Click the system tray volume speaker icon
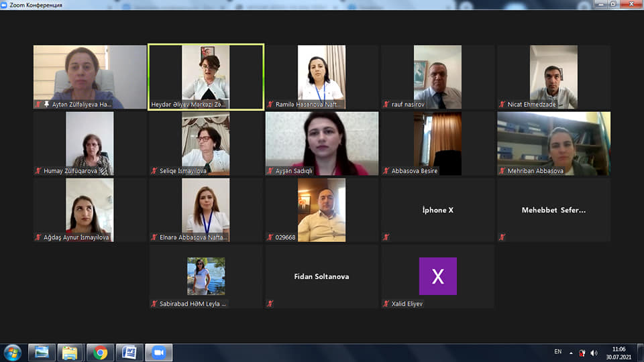The image size is (644, 362). tap(594, 353)
